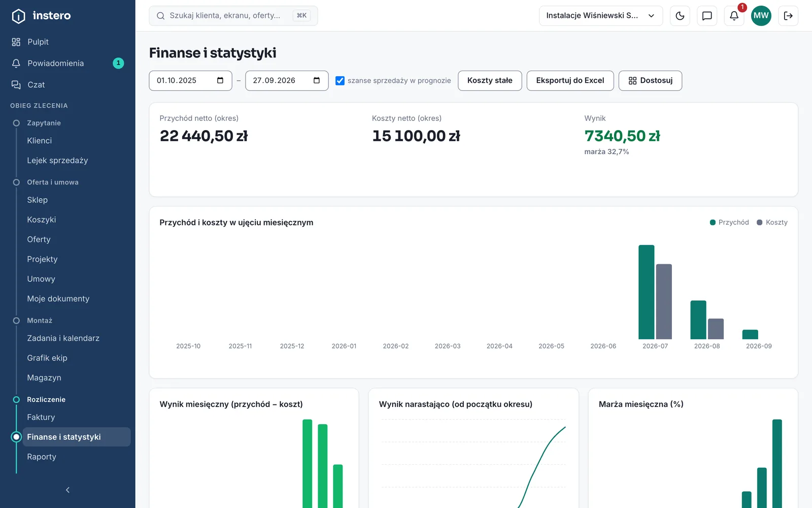The width and height of the screenshot is (812, 508).
Task: Toggle Przychód legend series
Action: click(x=729, y=223)
